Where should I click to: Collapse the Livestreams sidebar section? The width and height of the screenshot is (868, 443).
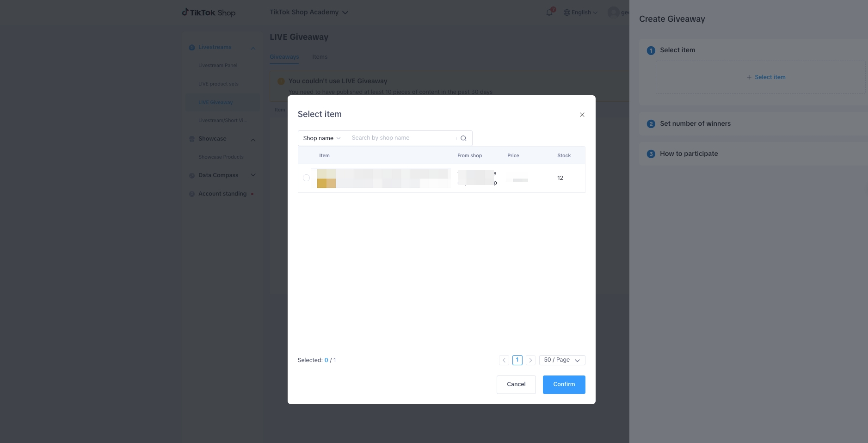tap(253, 48)
